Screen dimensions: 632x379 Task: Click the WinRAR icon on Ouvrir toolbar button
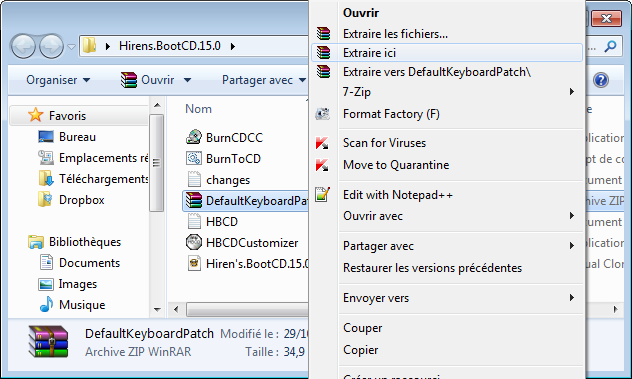click(129, 80)
